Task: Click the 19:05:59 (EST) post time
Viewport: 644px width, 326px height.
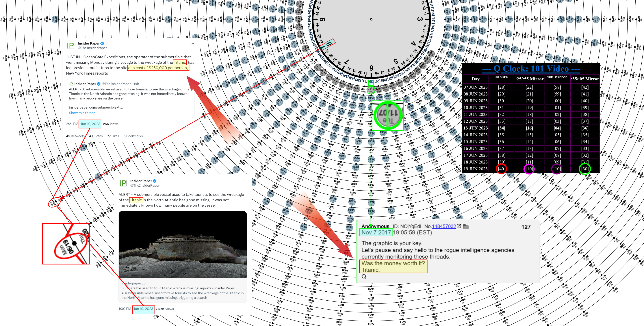Action: (x=413, y=232)
